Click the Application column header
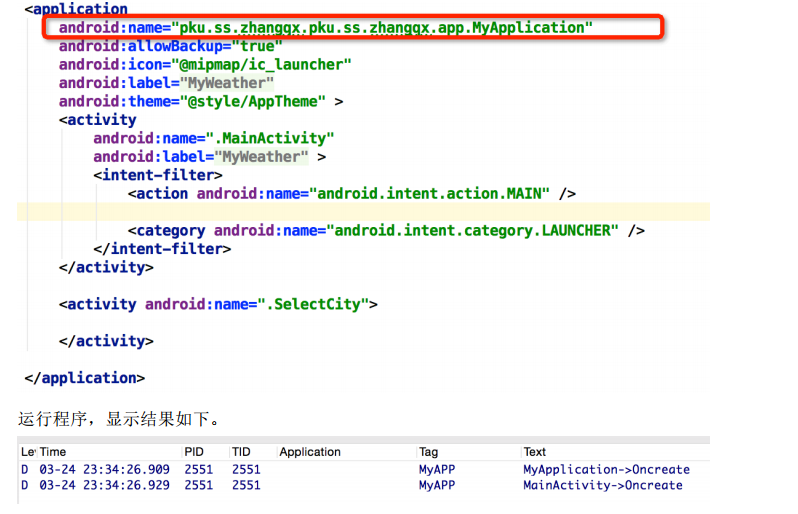This screenshot has height=514, width=798. click(x=310, y=452)
